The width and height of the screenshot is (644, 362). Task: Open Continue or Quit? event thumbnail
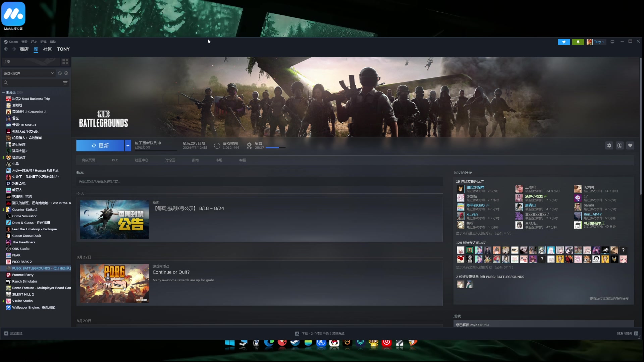(114, 283)
